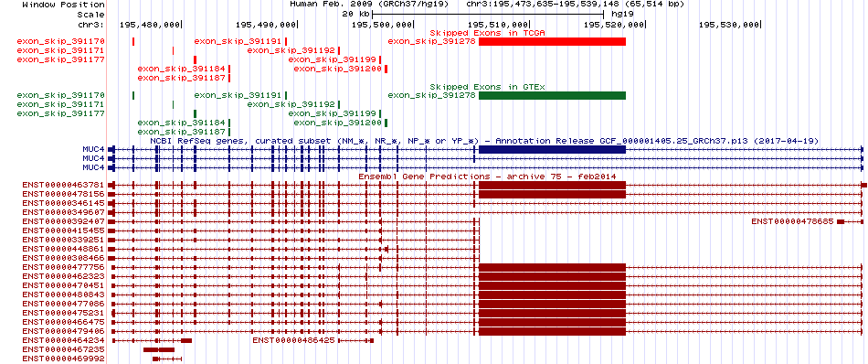Click green exon_skip_391170 label in GTEx track
This screenshot has width=868, height=364.
coord(61,95)
